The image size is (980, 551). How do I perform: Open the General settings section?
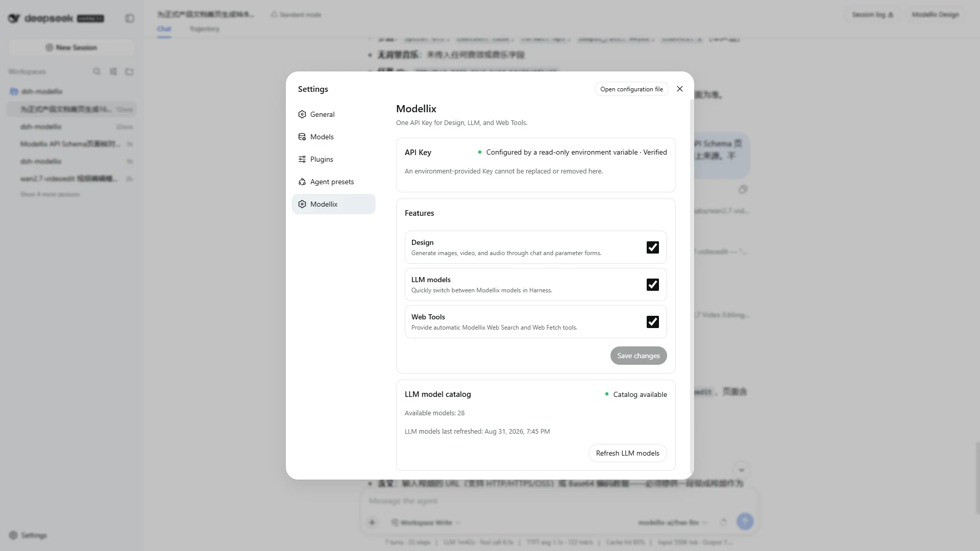tap(333, 114)
